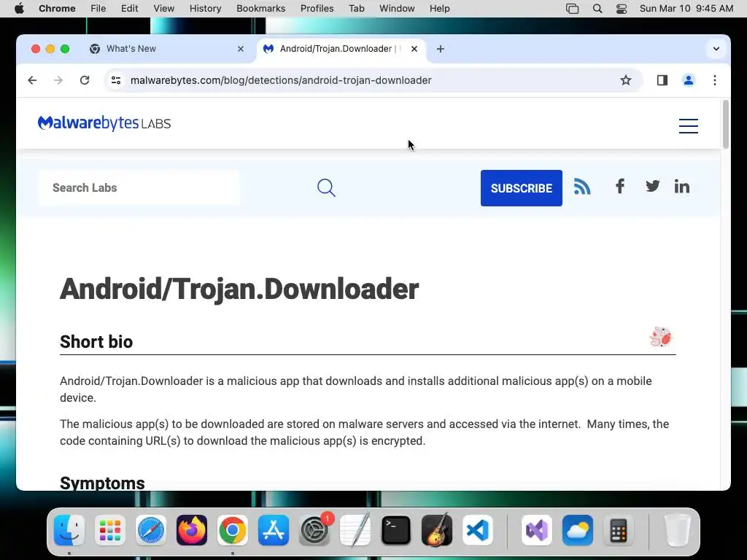Open TextEdit from the Dock
The image size is (747, 560).
tap(355, 530)
